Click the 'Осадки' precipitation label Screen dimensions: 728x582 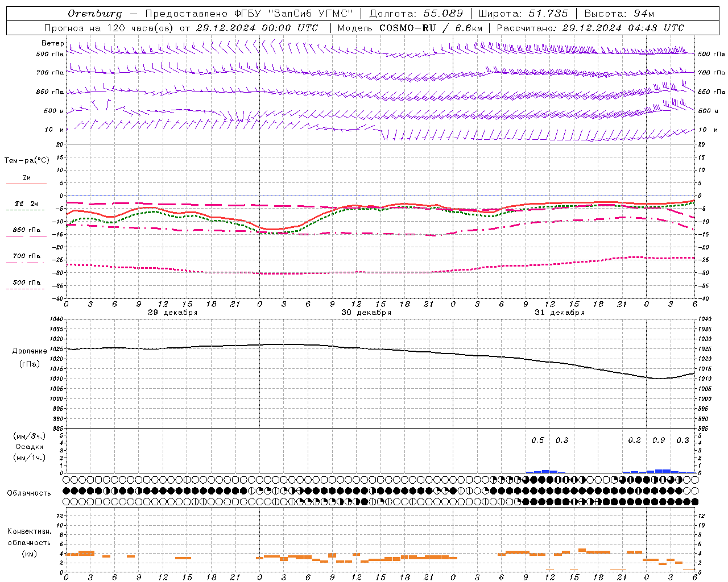pyautogui.click(x=30, y=447)
